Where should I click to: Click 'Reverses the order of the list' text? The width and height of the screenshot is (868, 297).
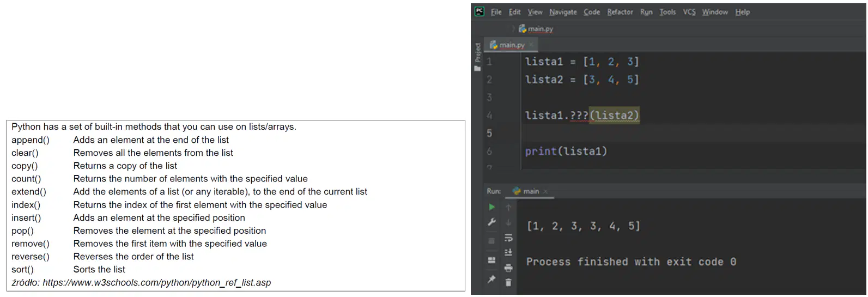[133, 257]
